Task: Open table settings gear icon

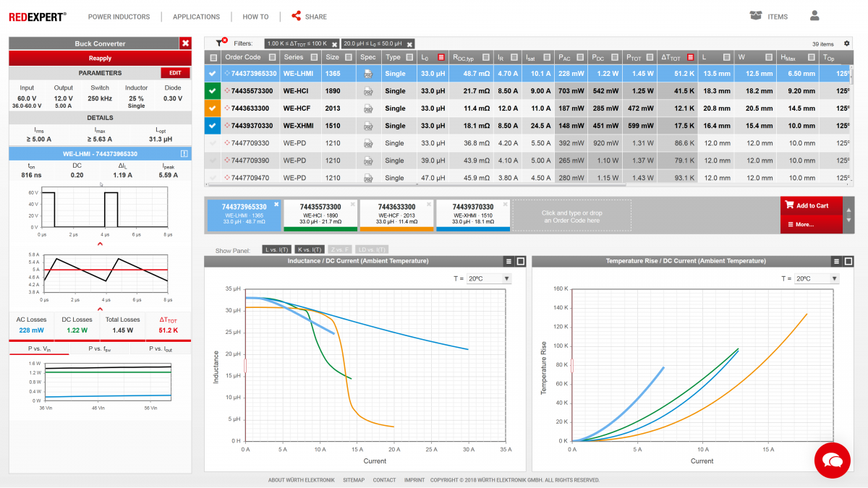Action: point(846,44)
